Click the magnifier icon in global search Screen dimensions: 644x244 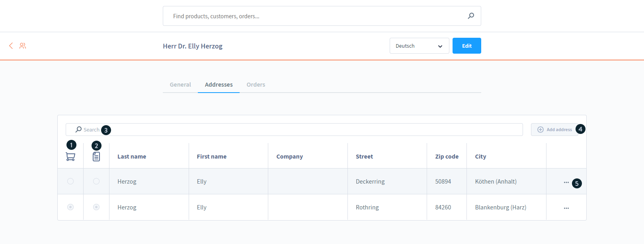coord(471,16)
